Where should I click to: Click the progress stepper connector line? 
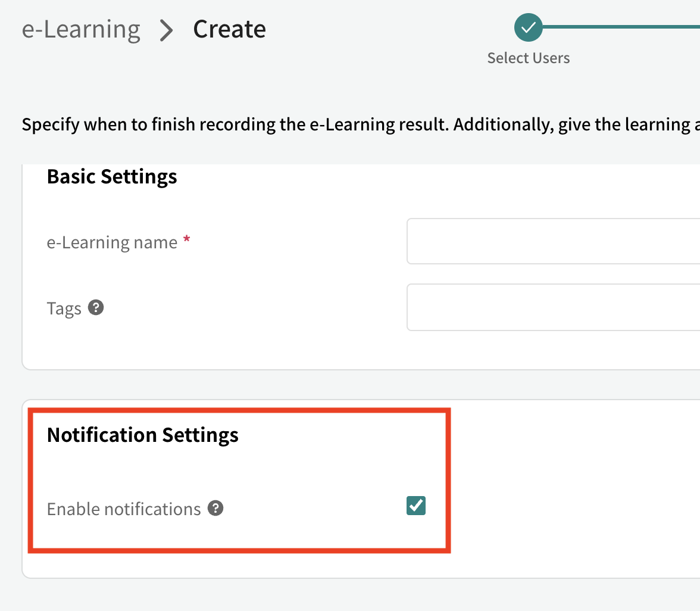click(621, 27)
